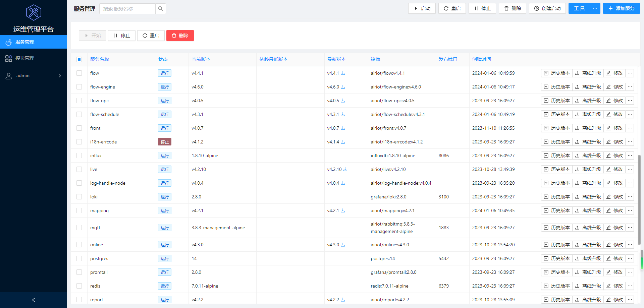Sort by 状态 column header

click(x=163, y=59)
